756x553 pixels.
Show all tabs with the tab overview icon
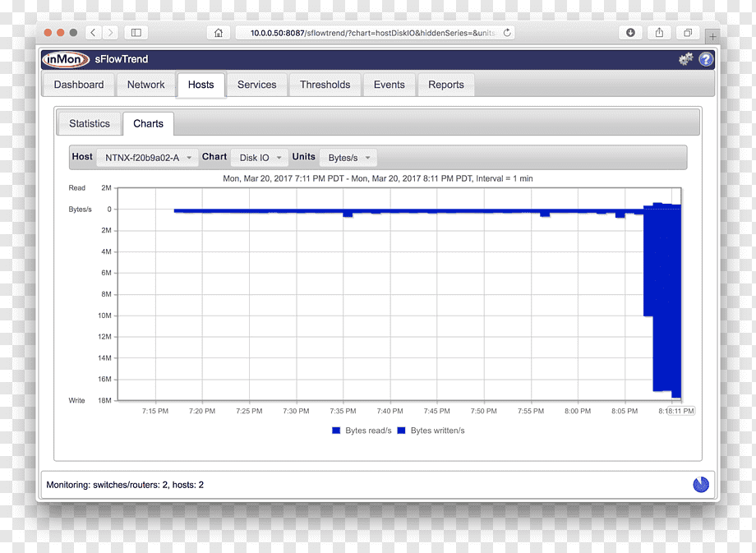(688, 33)
